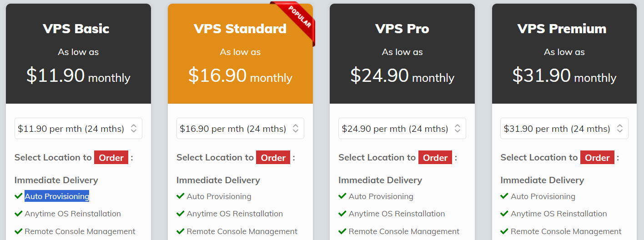
Task: Click VPS Premium Auto Provisioning checkmark icon
Action: click(504, 196)
